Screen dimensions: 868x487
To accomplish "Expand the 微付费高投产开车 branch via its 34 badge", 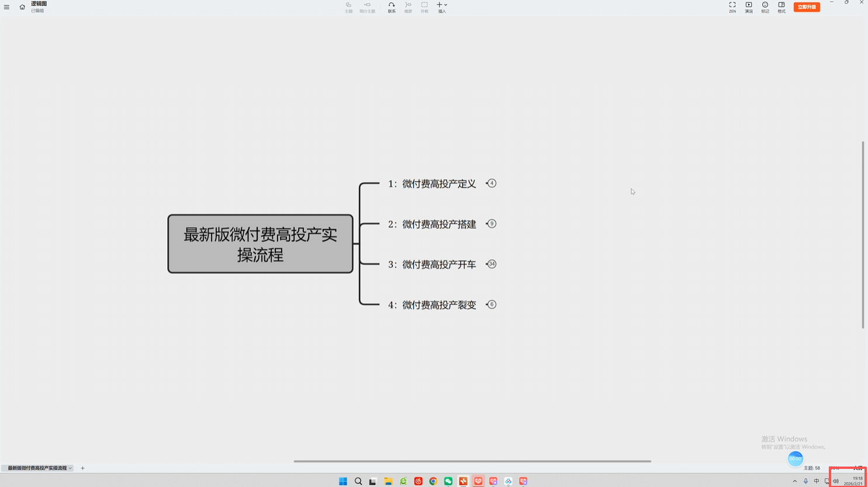I will [x=492, y=264].
